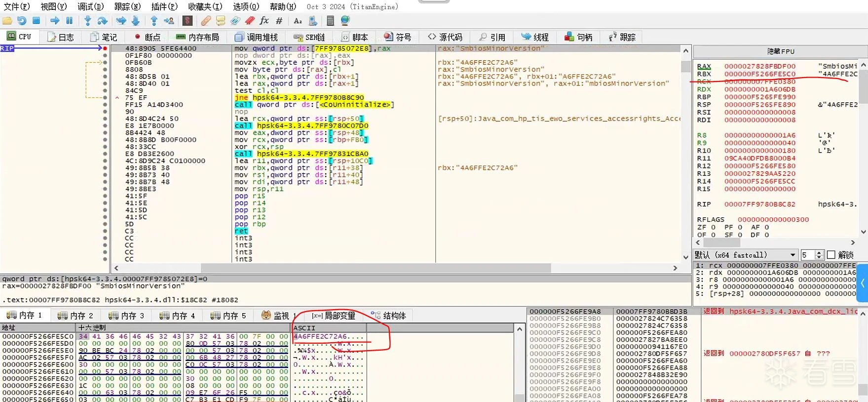
Task: Click the breakpoint dot beside the jne instruction
Action: [x=105, y=97]
